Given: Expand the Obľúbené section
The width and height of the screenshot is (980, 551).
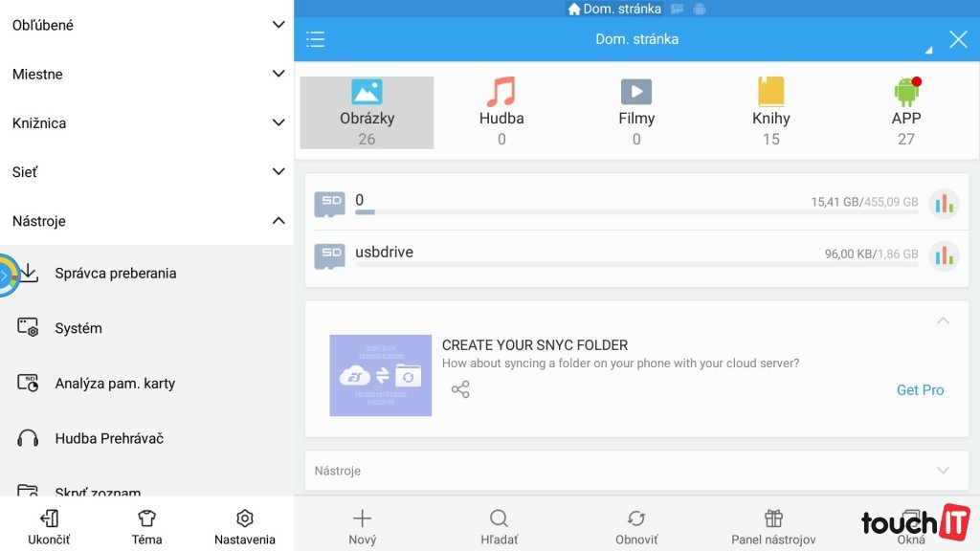Looking at the screenshot, I should (278, 25).
